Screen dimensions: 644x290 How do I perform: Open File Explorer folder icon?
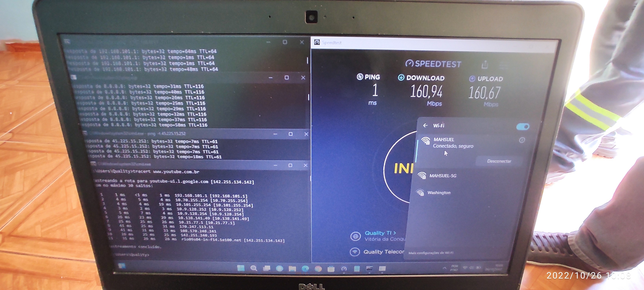pyautogui.click(x=292, y=269)
